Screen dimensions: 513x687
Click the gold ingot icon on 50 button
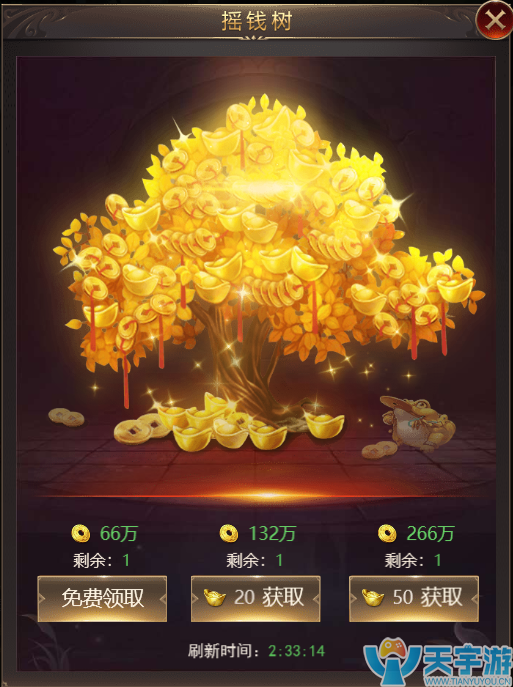tap(373, 598)
